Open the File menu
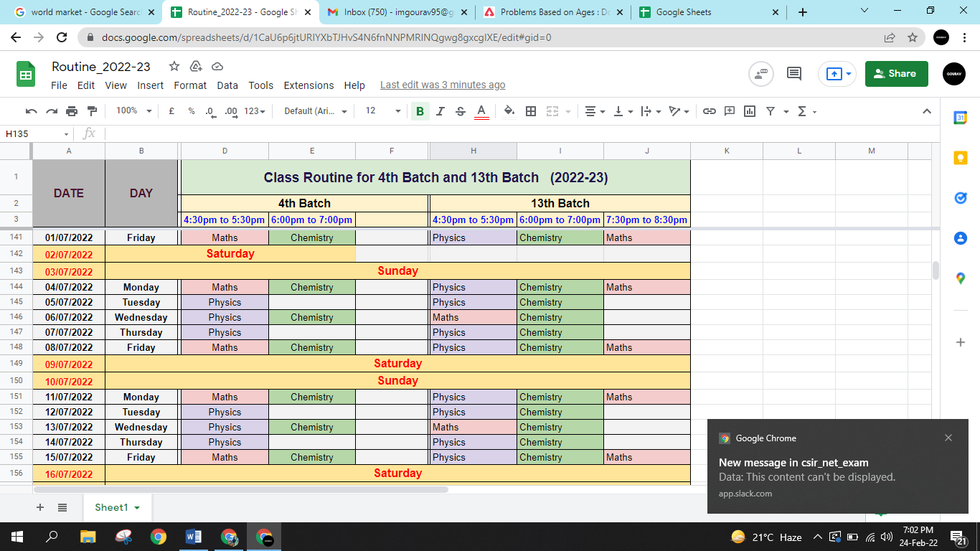Screen dimensions: 980x551 click(60, 85)
